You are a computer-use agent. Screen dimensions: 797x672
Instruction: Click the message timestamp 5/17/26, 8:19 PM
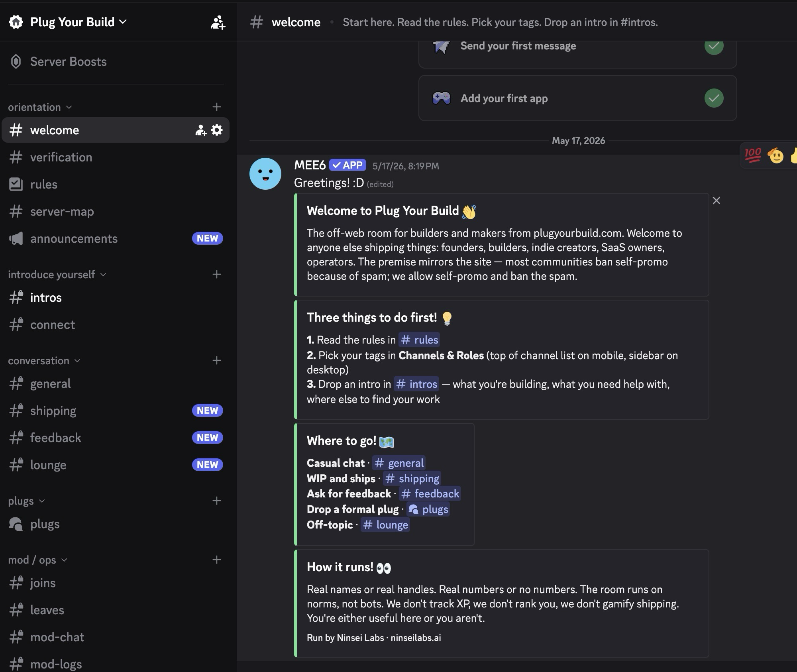pyautogui.click(x=406, y=166)
